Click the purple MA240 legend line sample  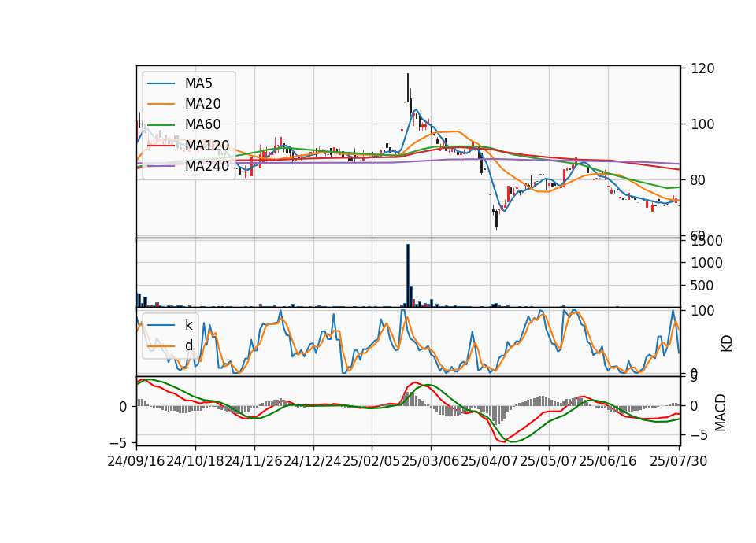tap(161, 166)
